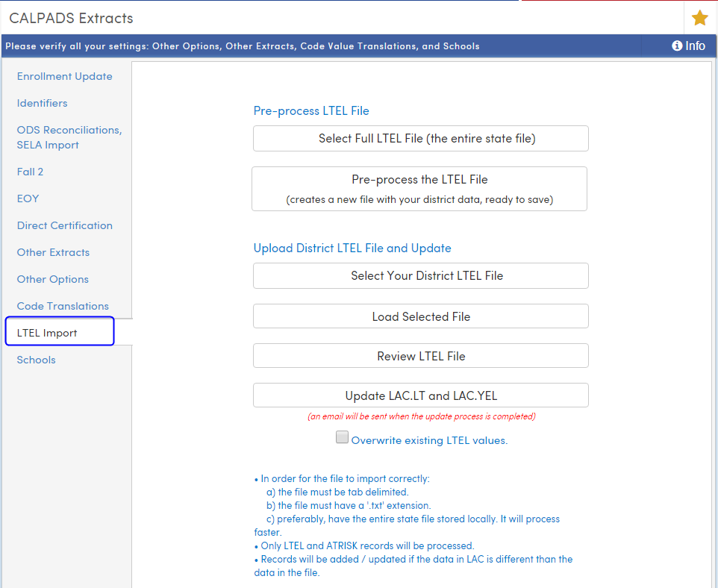Click the gold star favorite icon

click(699, 17)
